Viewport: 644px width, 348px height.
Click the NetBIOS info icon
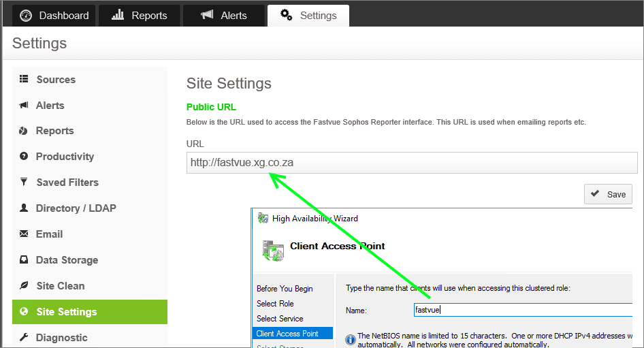point(351,340)
